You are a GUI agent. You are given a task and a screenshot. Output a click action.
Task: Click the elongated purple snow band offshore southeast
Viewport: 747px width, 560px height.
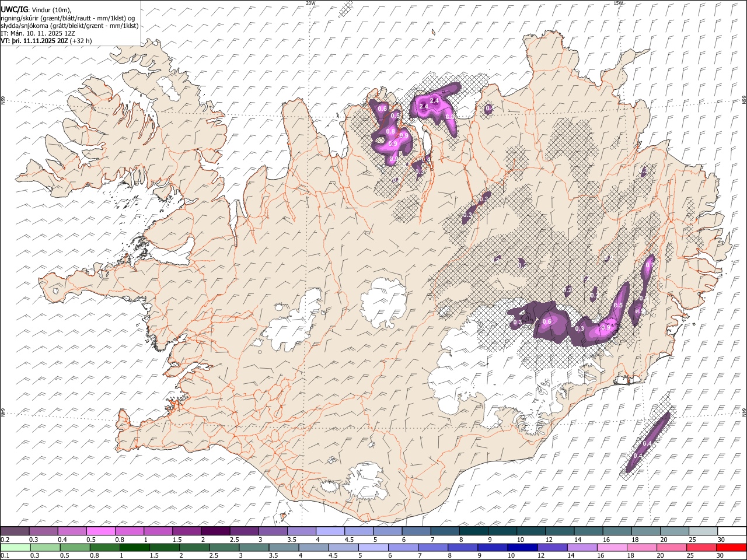(648, 442)
